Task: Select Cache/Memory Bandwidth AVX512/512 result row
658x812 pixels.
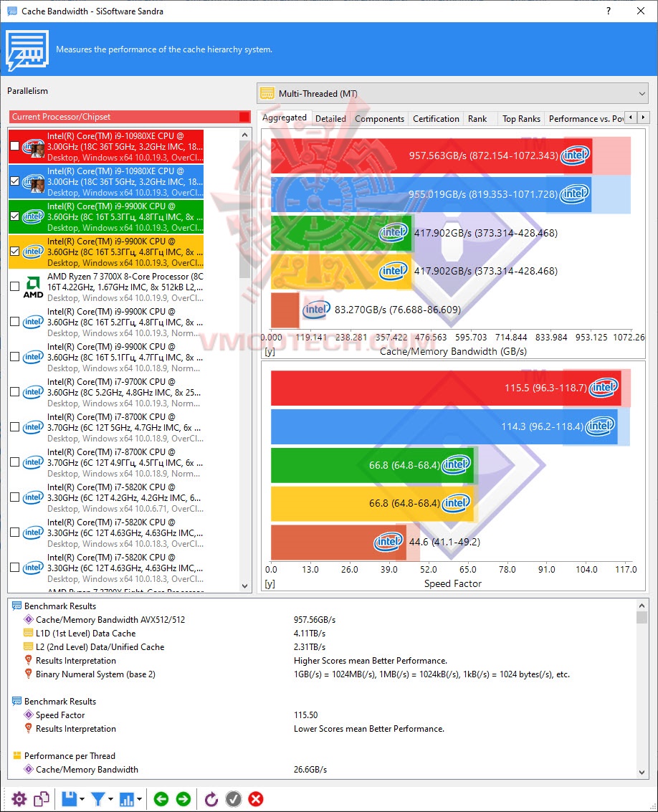Action: point(323,619)
